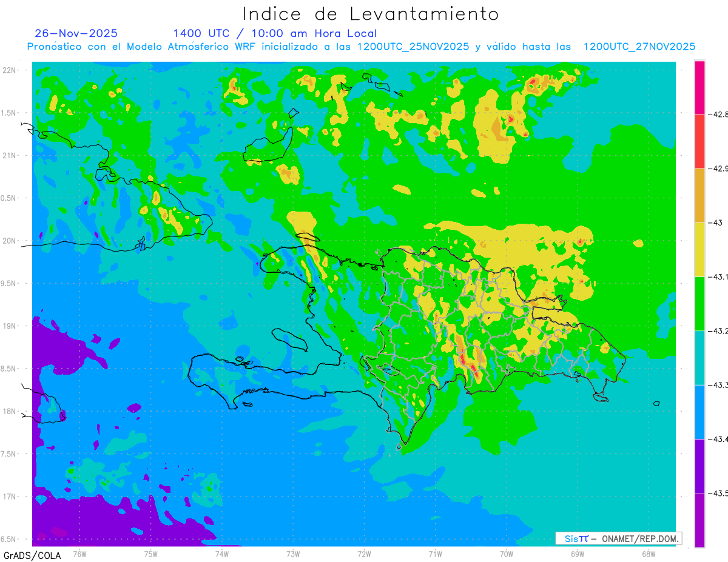Click the 'Modelo Atmosferico WRF' forecast subtitle line
This screenshot has height=562, width=728.
pyautogui.click(x=362, y=47)
